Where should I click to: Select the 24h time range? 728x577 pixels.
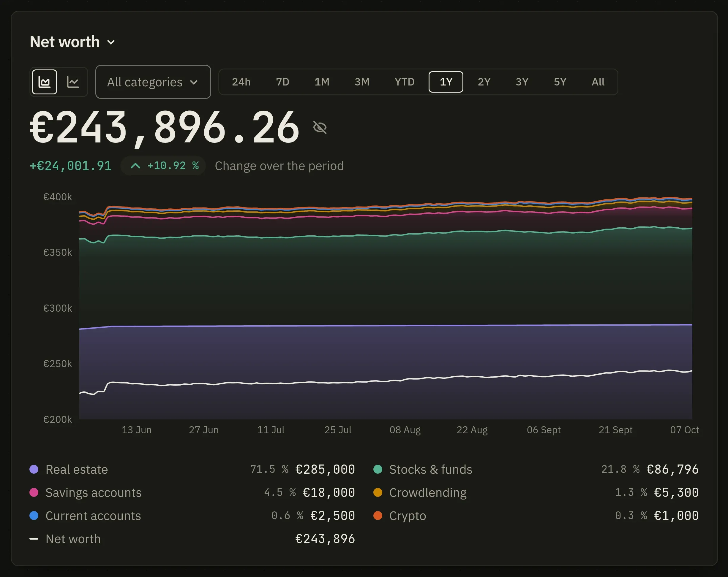pos(241,82)
